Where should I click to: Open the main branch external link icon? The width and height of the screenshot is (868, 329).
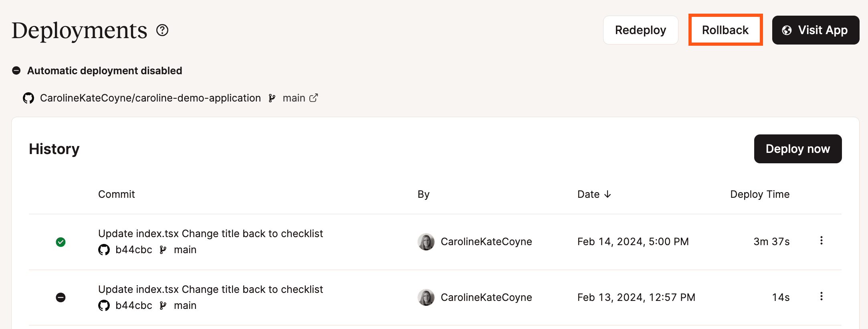tap(314, 98)
